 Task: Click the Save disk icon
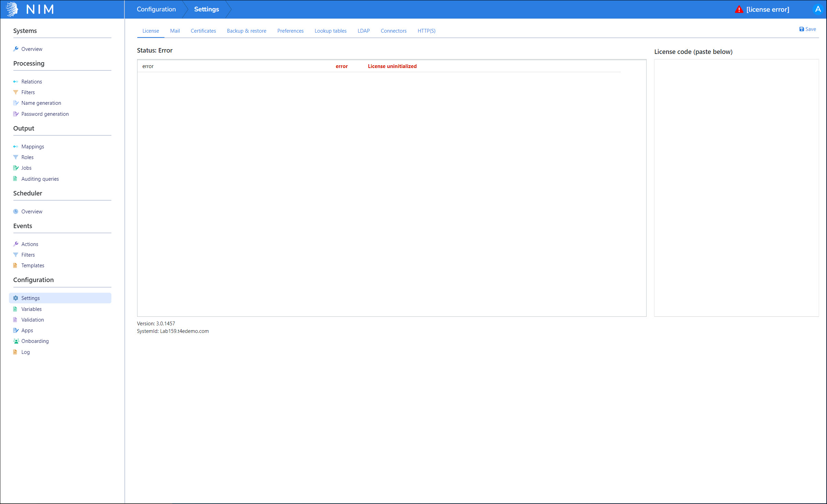click(801, 30)
